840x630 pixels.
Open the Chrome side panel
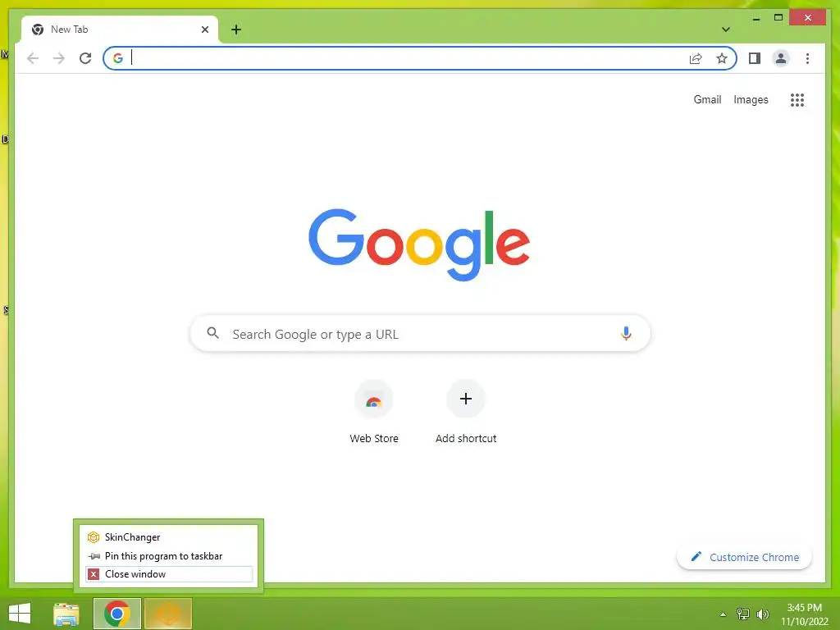point(755,58)
